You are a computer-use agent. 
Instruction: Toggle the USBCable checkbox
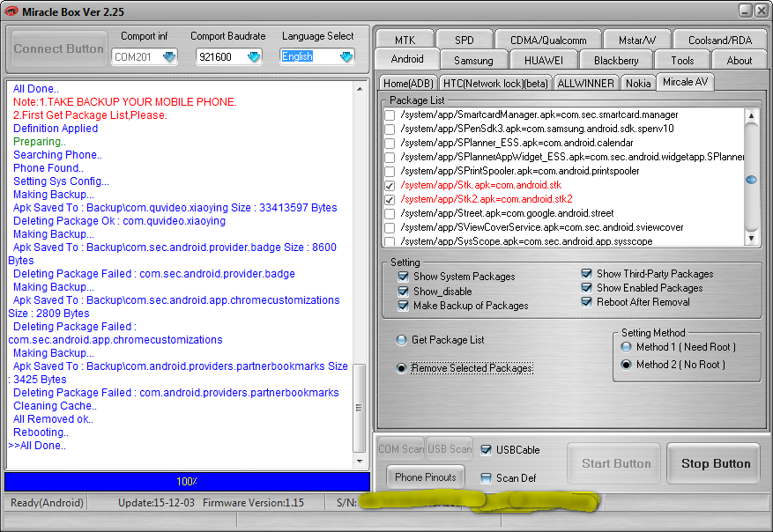click(x=486, y=450)
